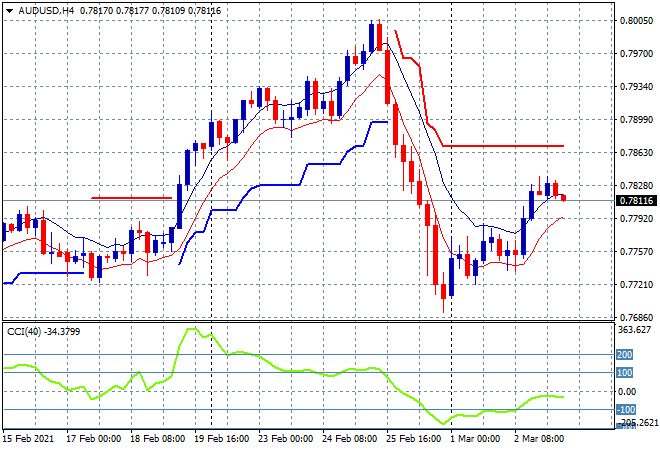Select the 2 Mar 08:00 time label
Viewport: 660px width, 450px height.
click(539, 439)
